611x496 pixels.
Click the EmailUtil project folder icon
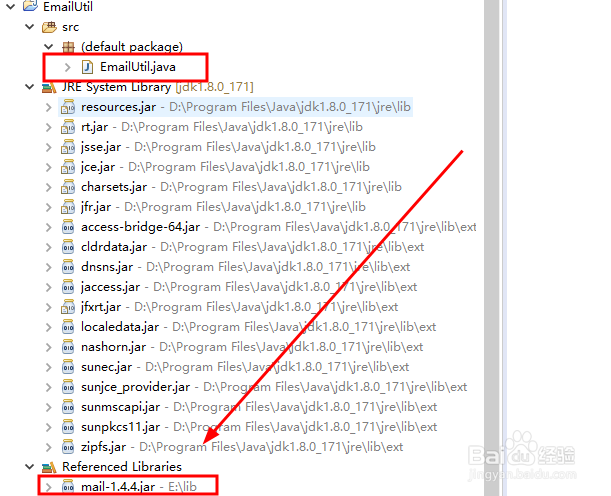pos(30,6)
